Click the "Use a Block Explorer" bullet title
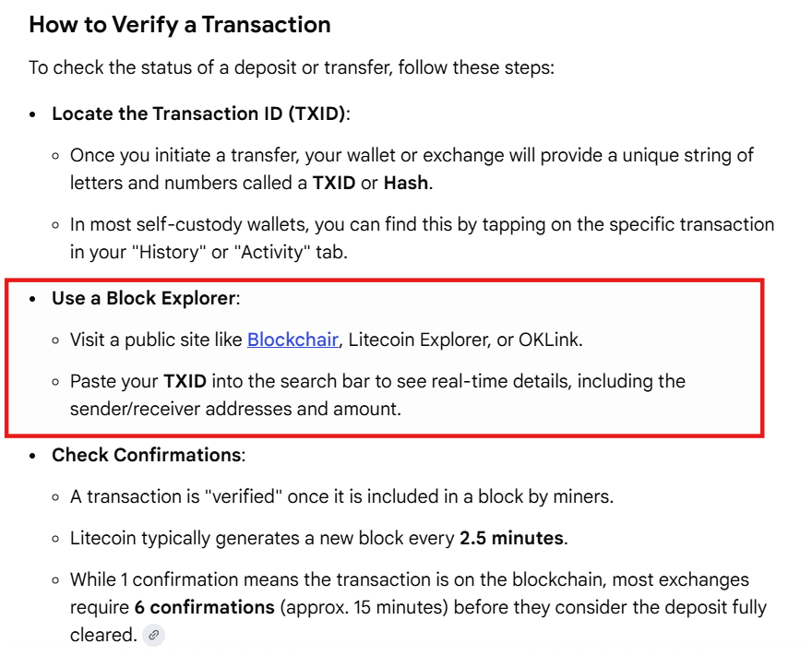The height and width of the screenshot is (656, 812). tap(145, 298)
